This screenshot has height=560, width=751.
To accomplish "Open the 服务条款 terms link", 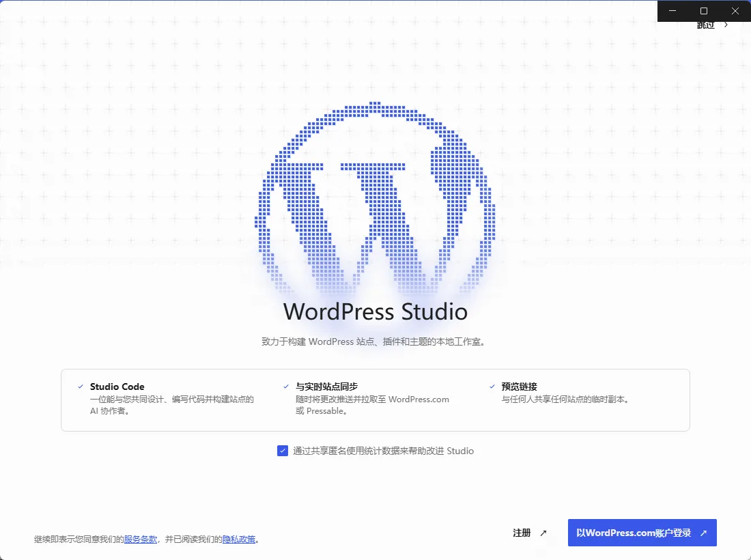I will (x=141, y=540).
